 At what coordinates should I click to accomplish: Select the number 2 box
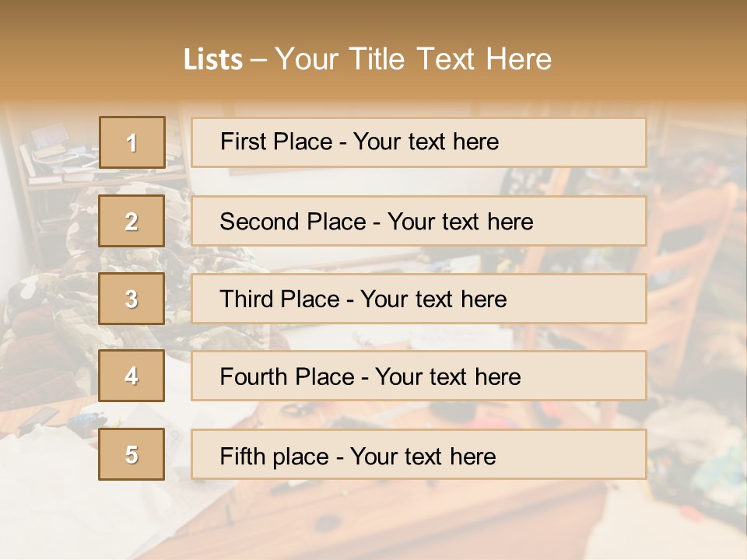132,221
